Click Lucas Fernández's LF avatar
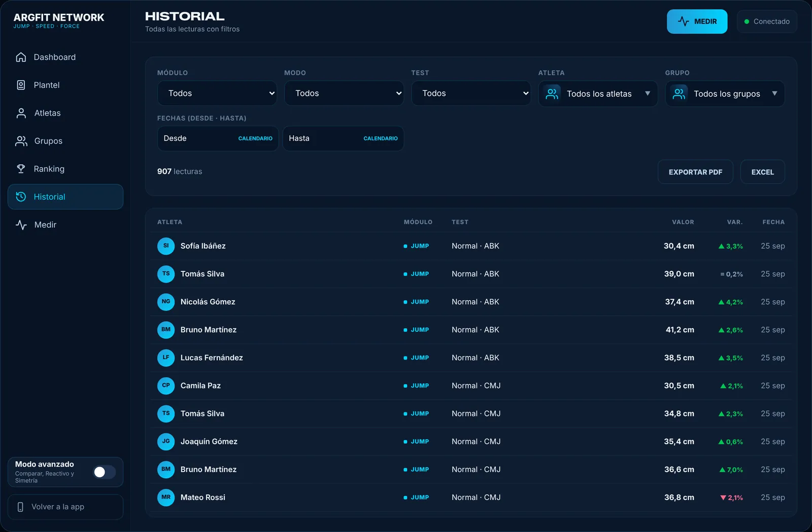Image resolution: width=812 pixels, height=532 pixels. click(x=166, y=358)
